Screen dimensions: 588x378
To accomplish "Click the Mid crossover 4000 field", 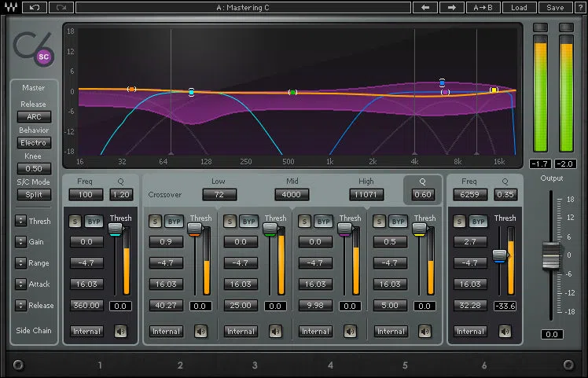I will pos(292,195).
